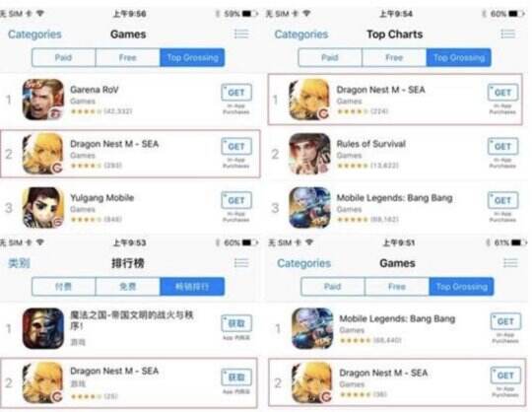Switch to Free segment under Top Charts
Viewport: 532px width, 412px height.
click(394, 57)
